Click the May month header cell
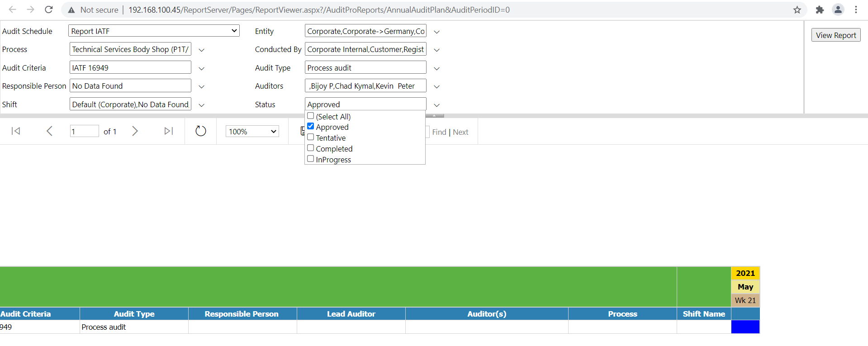The image size is (868, 346). pos(745,287)
